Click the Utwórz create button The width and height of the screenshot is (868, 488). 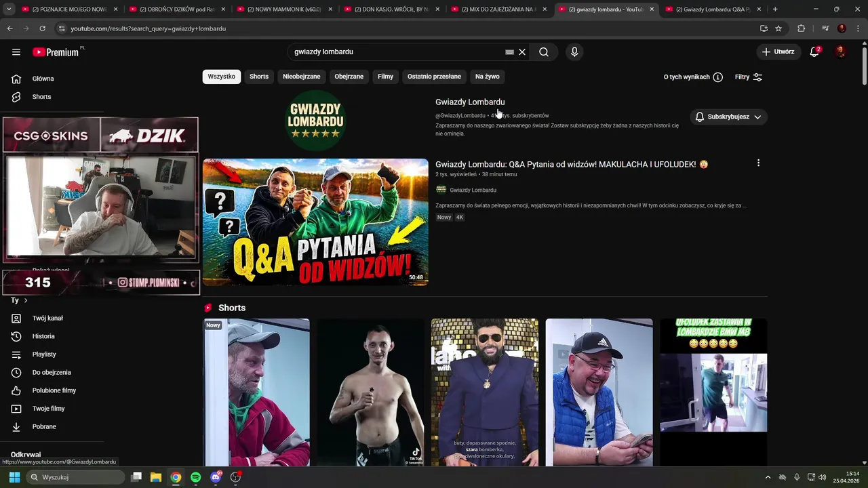click(778, 52)
